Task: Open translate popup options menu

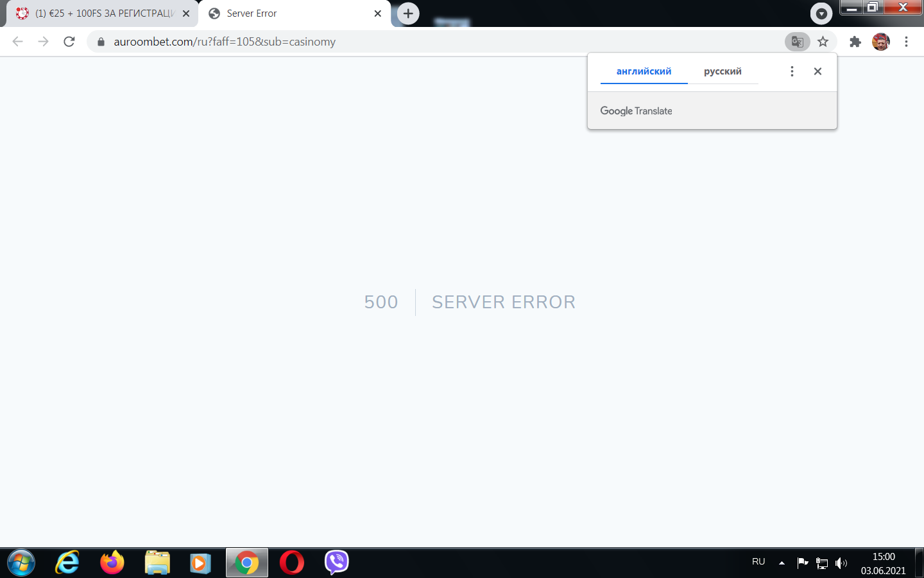Action: pos(792,71)
